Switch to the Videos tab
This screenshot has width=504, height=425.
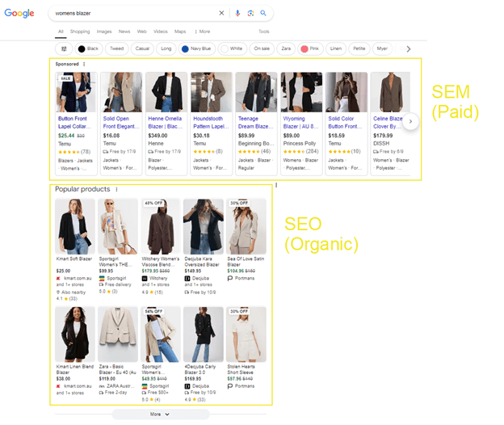(x=161, y=32)
